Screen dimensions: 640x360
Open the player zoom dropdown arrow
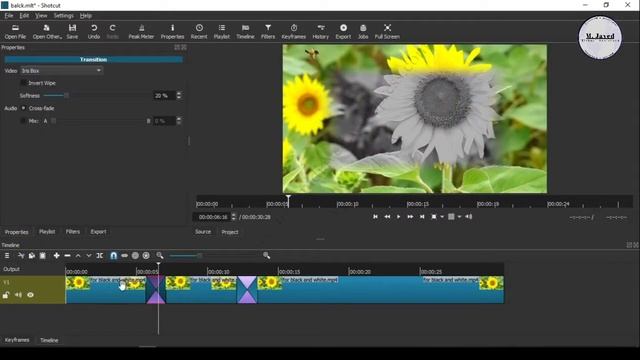(x=442, y=217)
